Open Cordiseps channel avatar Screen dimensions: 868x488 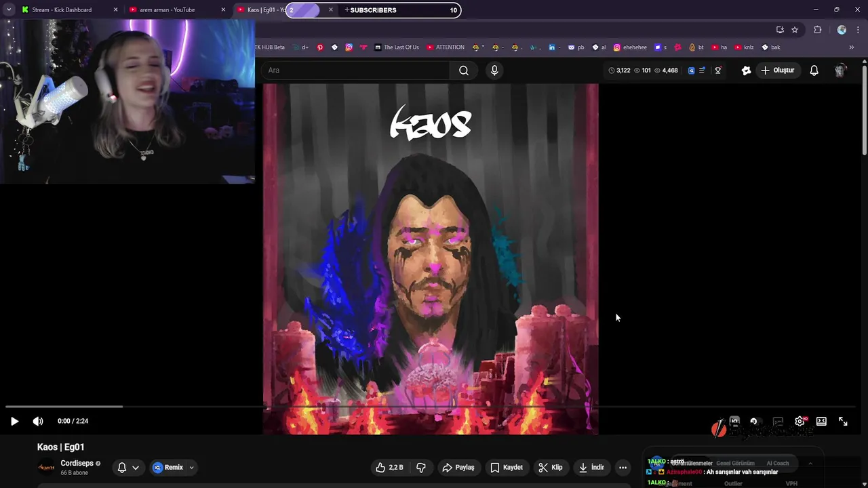point(46,467)
